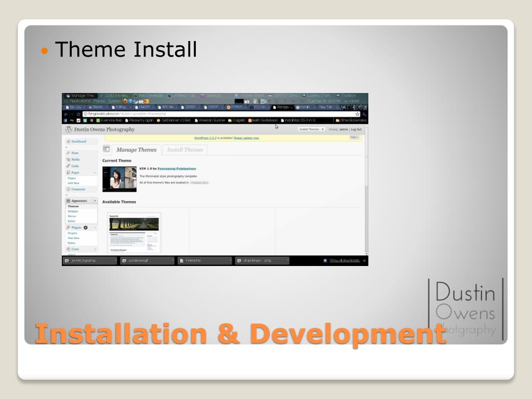Open the System menu in the top panel

[x=114, y=101]
